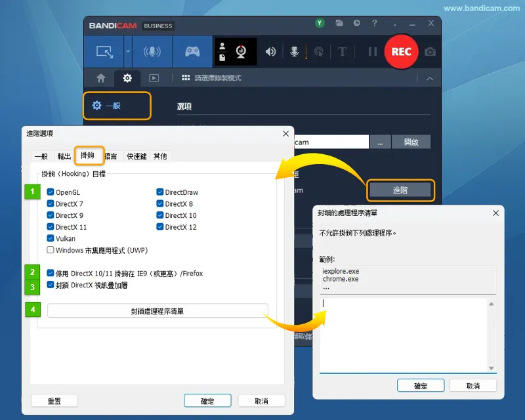The height and width of the screenshot is (420, 525).
Task: Click 取消 in 進階選項 dialog
Action: [x=261, y=400]
